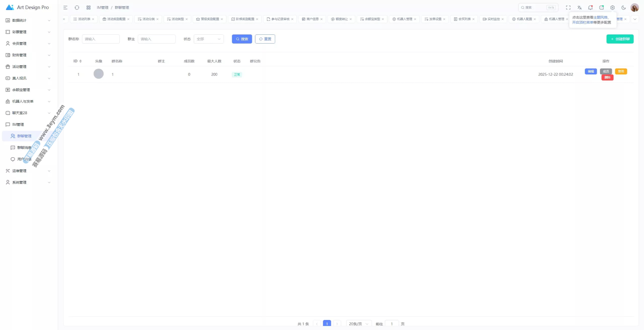Disable group with the orange 禁用 button
Screen dimensions: 644x330
[621, 71]
